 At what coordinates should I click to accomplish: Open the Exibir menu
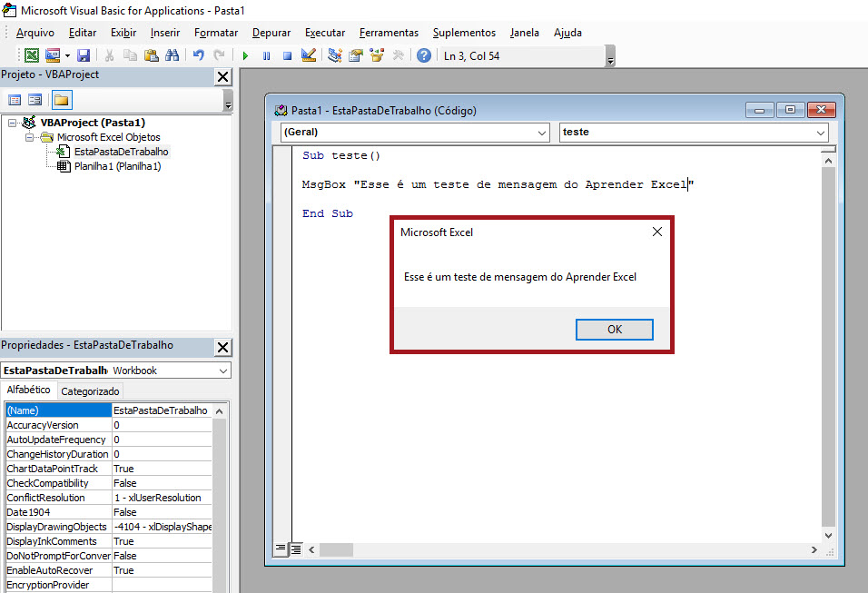pos(123,33)
